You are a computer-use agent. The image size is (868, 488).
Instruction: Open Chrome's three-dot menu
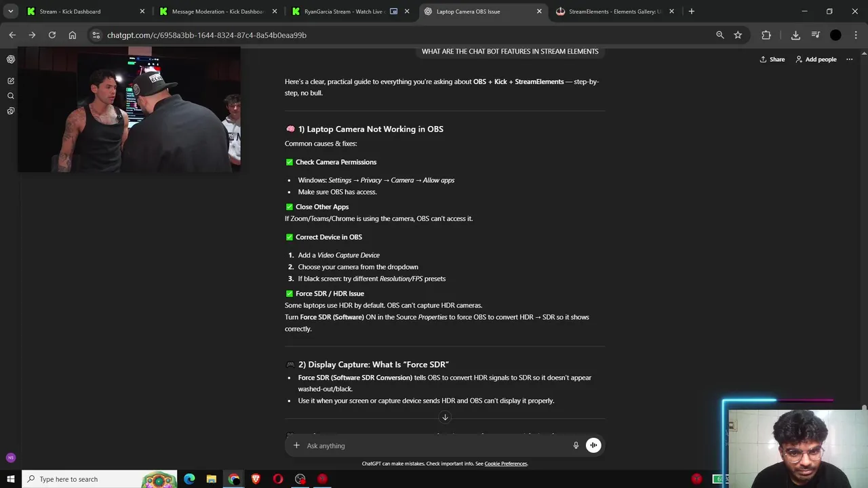[856, 35]
